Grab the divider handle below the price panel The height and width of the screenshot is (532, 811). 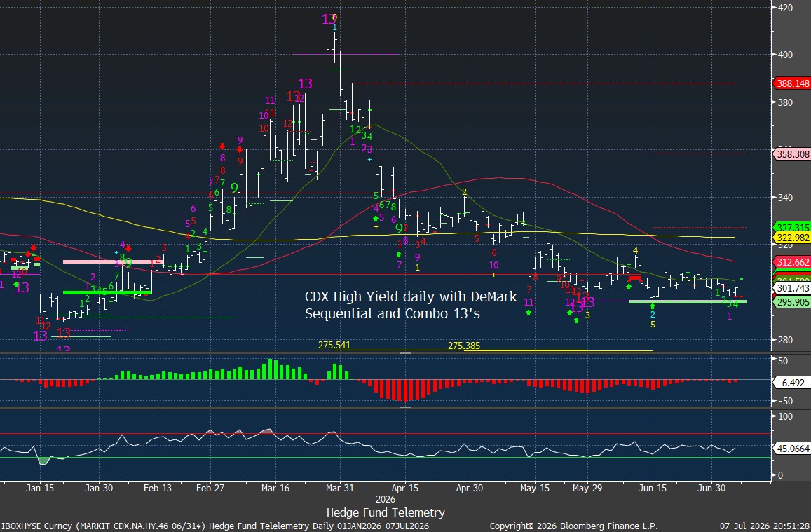pyautogui.click(x=405, y=353)
